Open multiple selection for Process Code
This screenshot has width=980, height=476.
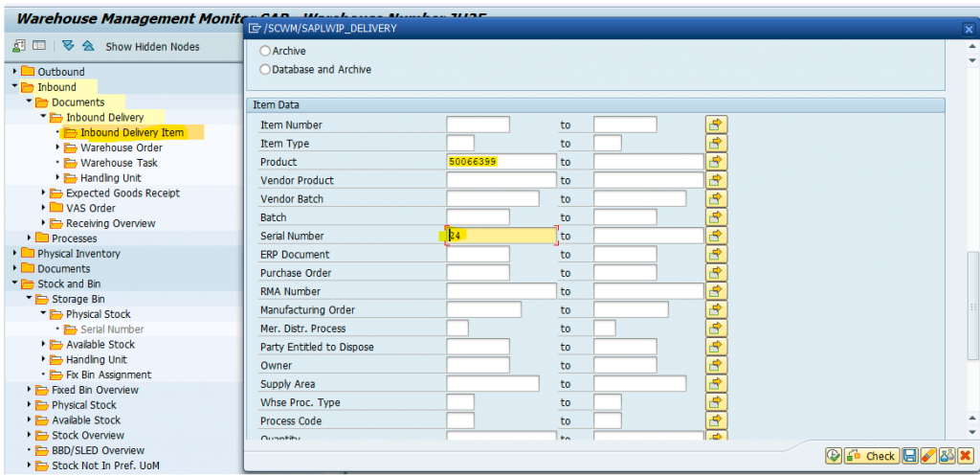(x=716, y=421)
